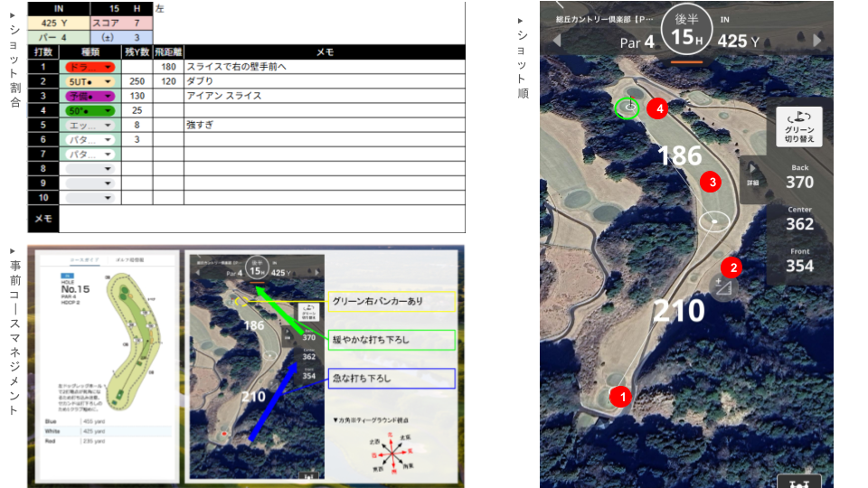
Task: Select the White 425 yard tee row
Action: point(101,431)
